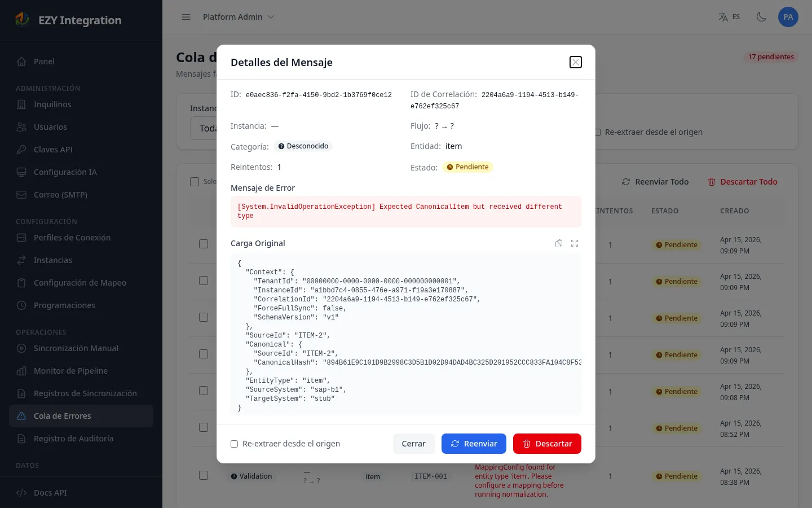Open the Platform Admin tenant dropdown
This screenshot has height=508, width=812.
click(239, 17)
